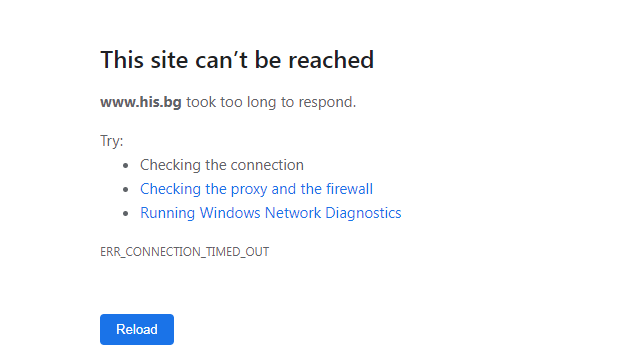626x361 pixels.
Task: Click the word 'firewall' in the blue link
Action: click(x=349, y=189)
